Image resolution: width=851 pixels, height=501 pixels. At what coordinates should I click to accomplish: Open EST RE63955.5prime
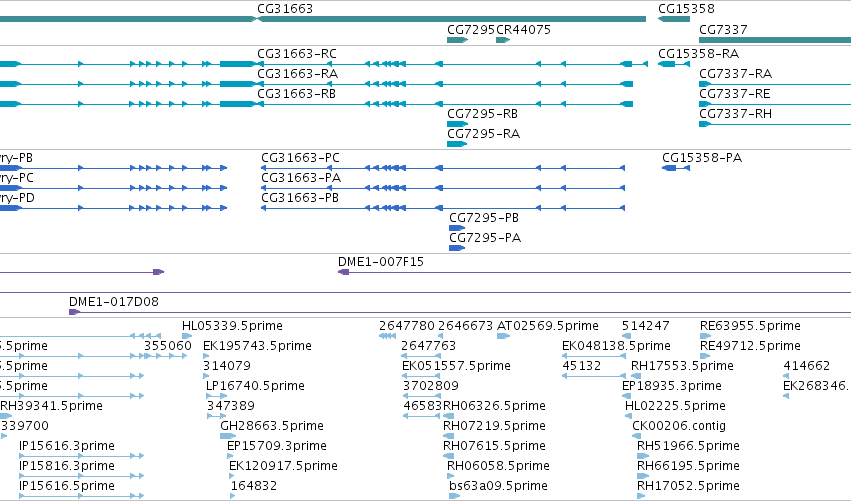tap(751, 326)
